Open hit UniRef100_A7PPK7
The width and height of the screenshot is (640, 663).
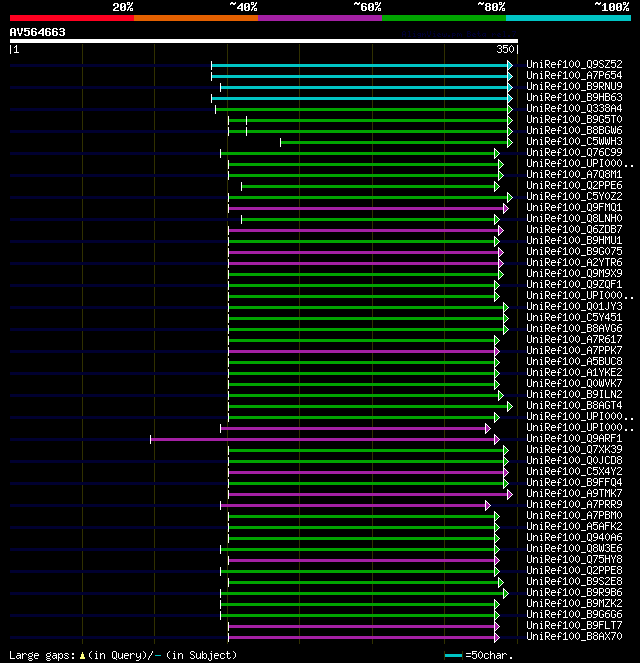[574, 350]
